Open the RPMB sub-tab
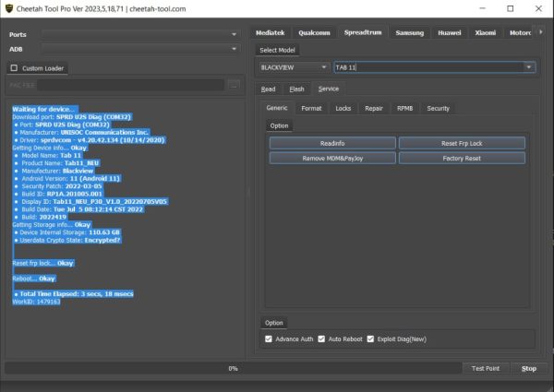 pos(404,108)
